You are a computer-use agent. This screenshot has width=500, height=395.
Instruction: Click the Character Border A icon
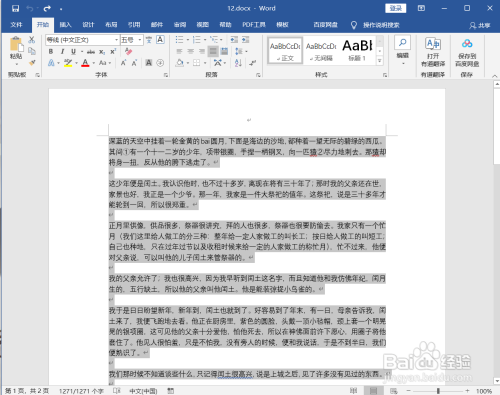(x=160, y=40)
